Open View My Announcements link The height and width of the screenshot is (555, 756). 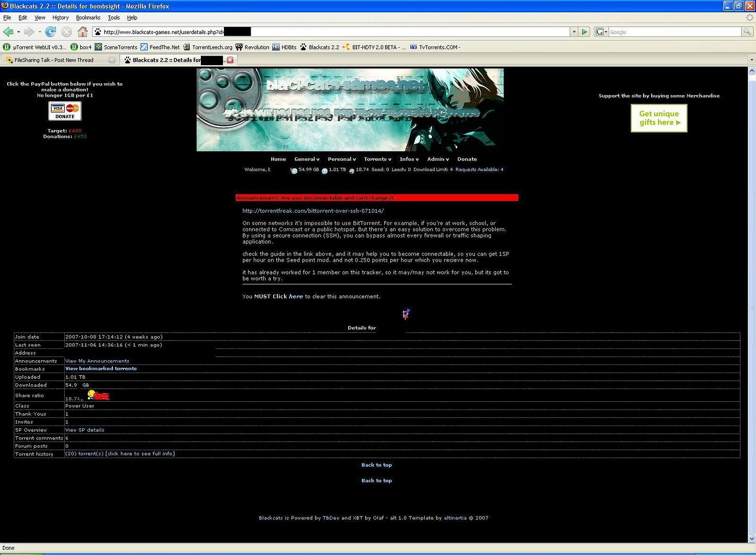(x=97, y=361)
